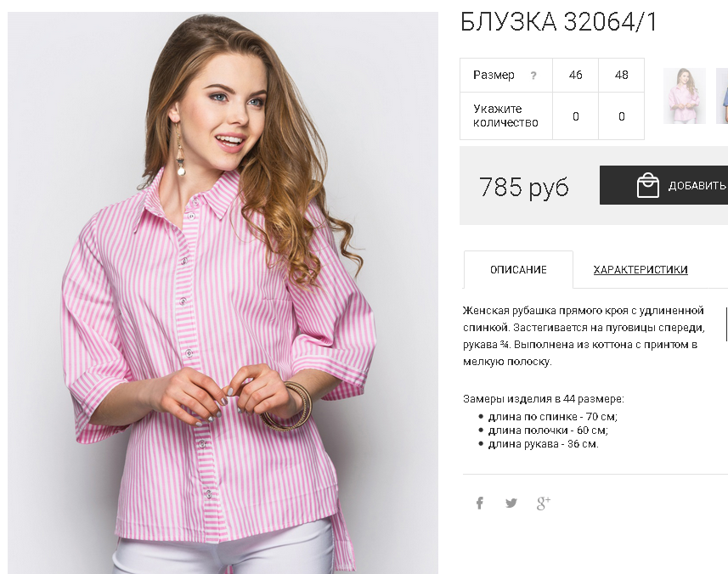Share the blouse on Google Plus
This screenshot has width=728, height=574.
[543, 503]
